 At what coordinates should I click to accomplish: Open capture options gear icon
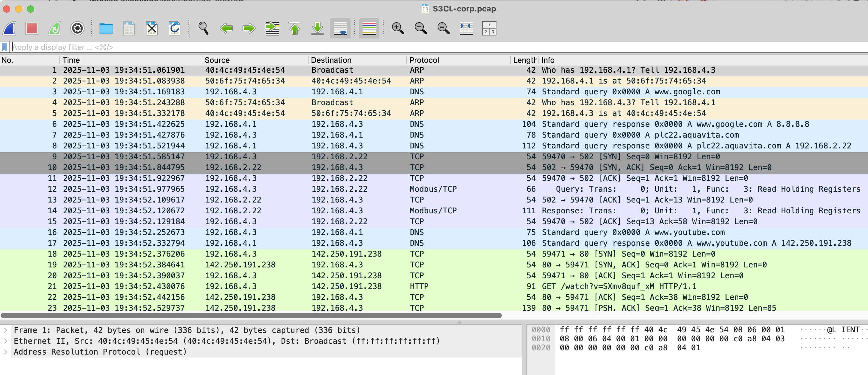coord(77,28)
